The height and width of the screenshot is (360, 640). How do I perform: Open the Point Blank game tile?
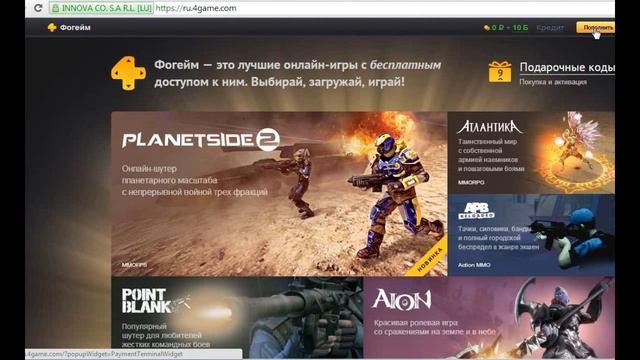coord(237,318)
